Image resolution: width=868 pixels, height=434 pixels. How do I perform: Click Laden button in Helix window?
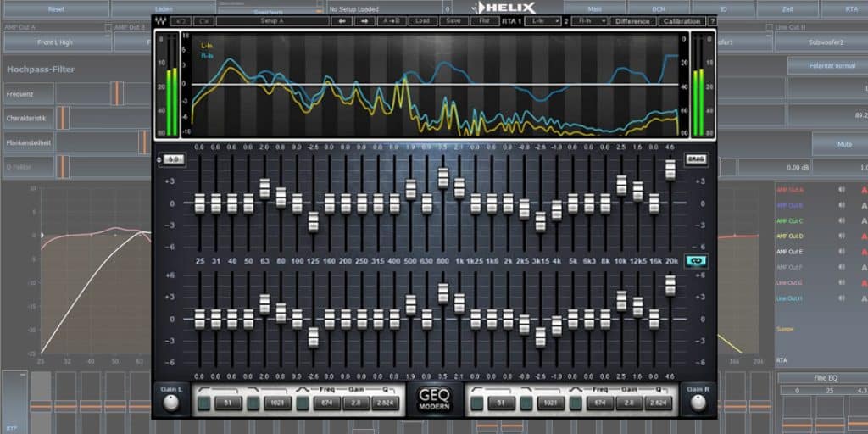point(163,8)
